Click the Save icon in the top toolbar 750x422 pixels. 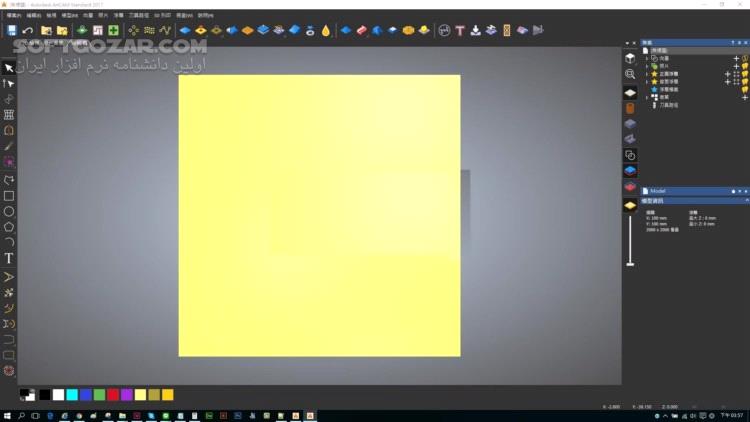pyautogui.click(x=11, y=30)
